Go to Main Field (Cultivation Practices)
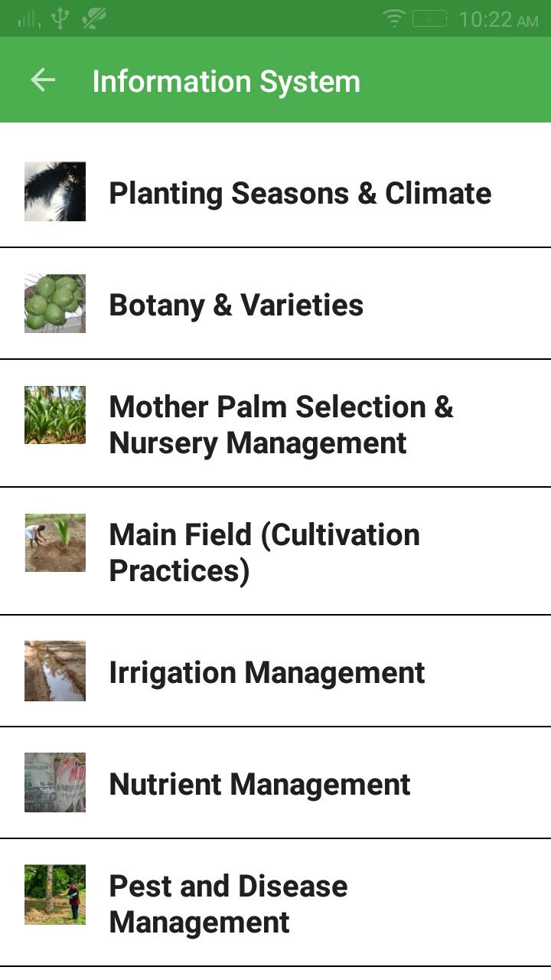Viewport: 551px width, 980px height. (275, 551)
